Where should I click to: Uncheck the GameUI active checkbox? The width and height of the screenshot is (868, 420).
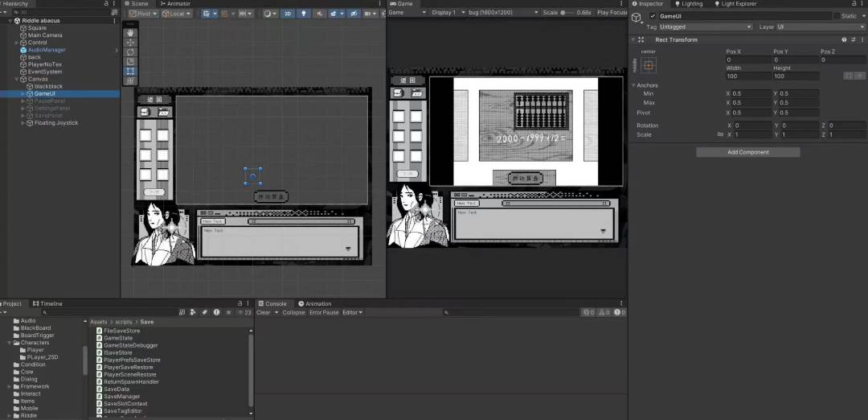click(x=653, y=16)
